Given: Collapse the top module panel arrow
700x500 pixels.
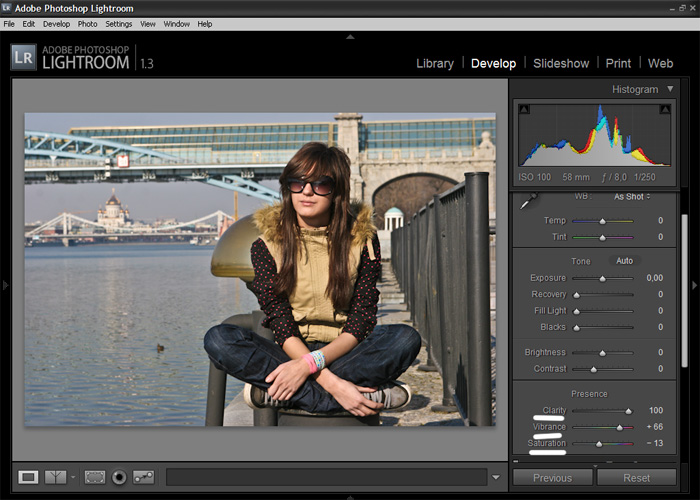Looking at the screenshot, I should (350, 37).
